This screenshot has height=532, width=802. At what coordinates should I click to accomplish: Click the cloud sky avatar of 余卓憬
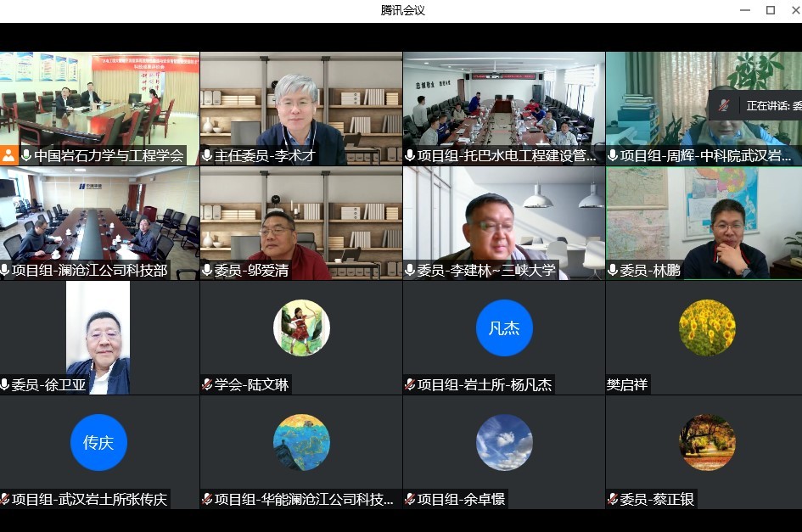504,442
